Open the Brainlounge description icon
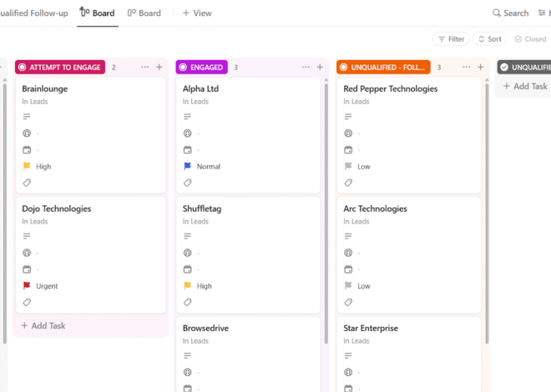 coord(27,117)
